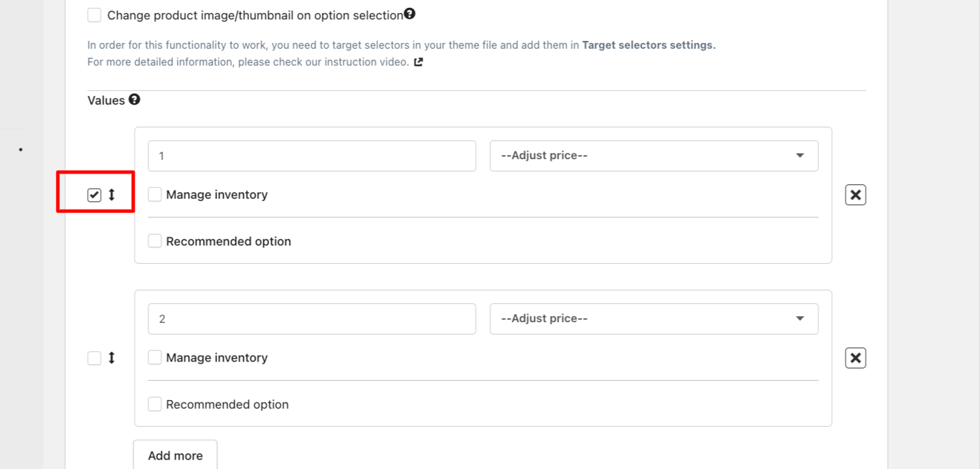Click the Add more button

click(x=175, y=455)
